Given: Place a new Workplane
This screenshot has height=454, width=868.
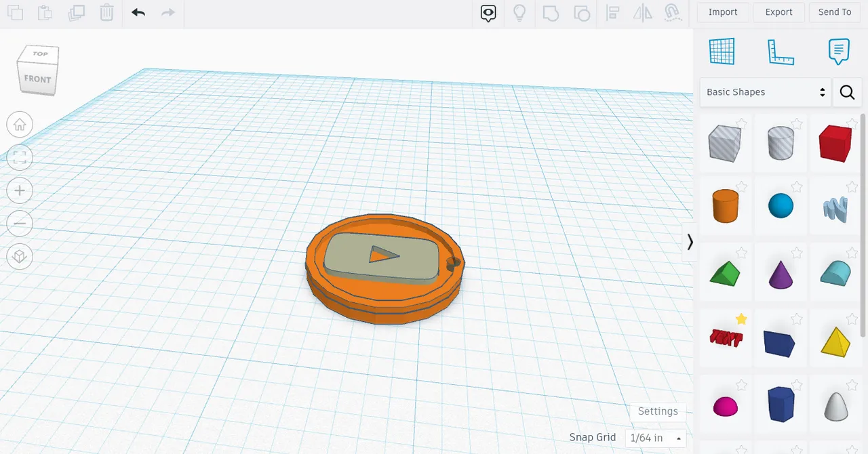Looking at the screenshot, I should (722, 51).
